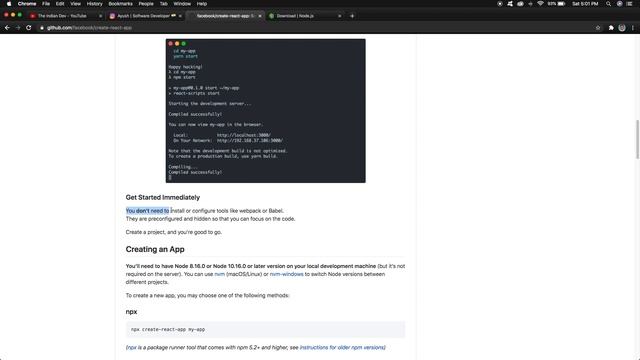Click the menu bar clock Sat 5:01 PM
Image resolution: width=640 pixels, height=360 pixels.
click(x=585, y=4)
